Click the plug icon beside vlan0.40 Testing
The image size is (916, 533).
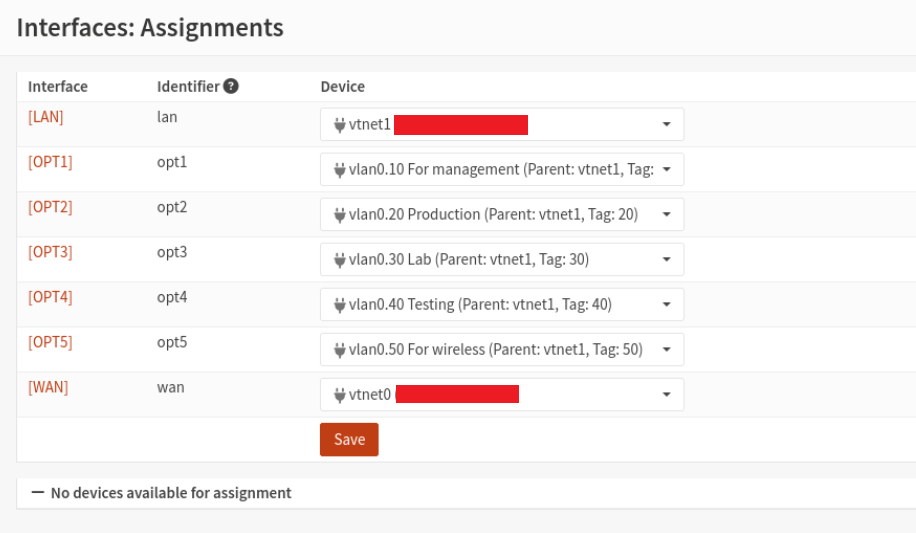click(339, 305)
